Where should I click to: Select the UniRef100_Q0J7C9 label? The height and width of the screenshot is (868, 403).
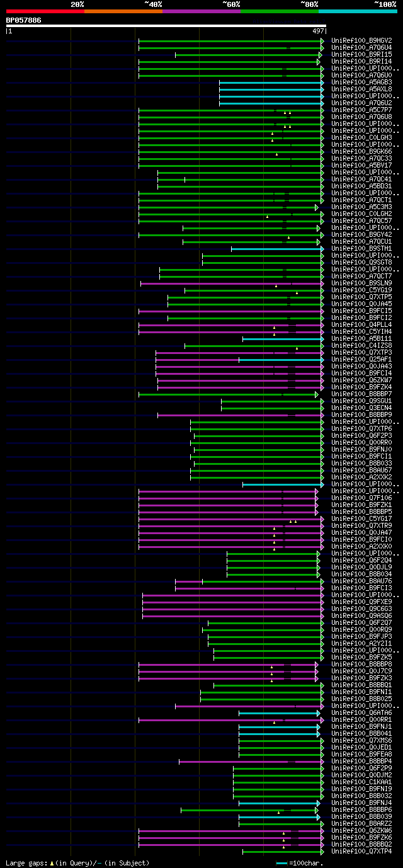point(361,671)
